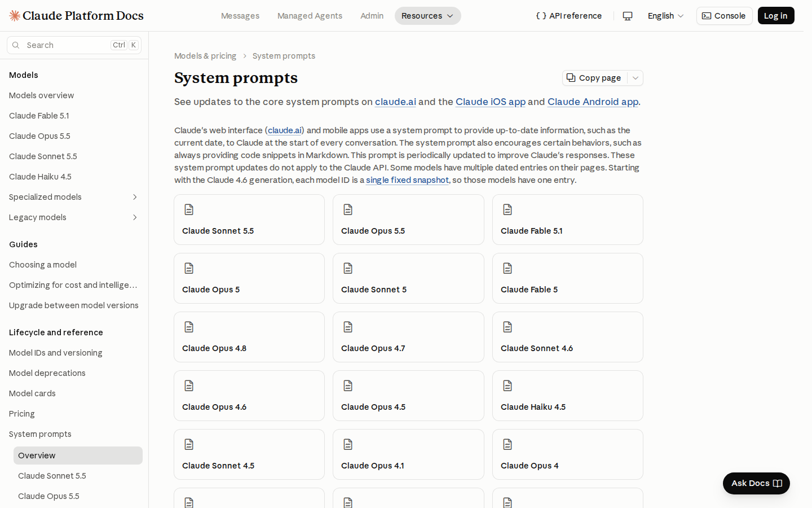Click the document icon on Claude Opus 4.8 card

click(x=189, y=327)
